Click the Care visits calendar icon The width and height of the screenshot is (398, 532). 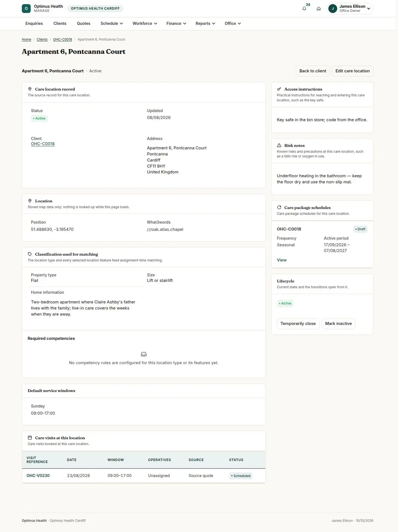point(30,438)
